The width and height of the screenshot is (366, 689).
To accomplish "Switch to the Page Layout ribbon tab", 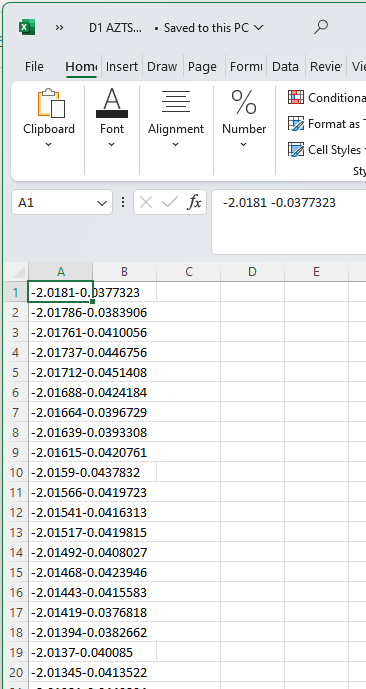I will point(202,66).
